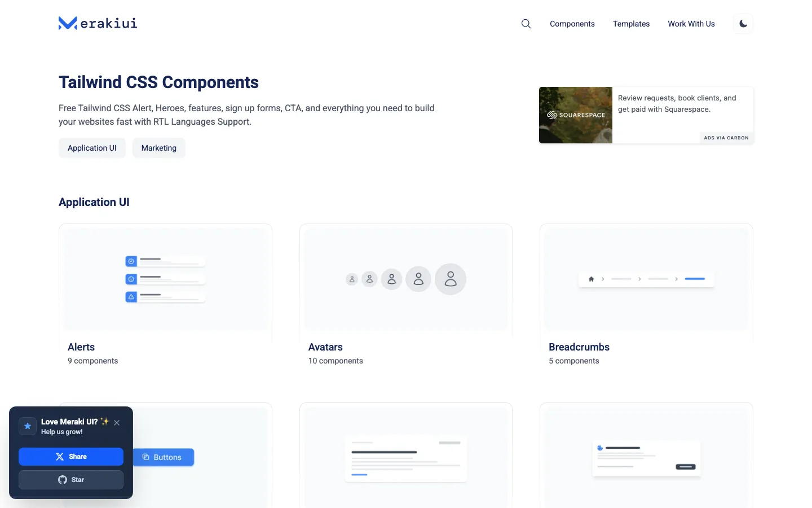The height and width of the screenshot is (508, 812).
Task: Select the Marketing filter button
Action: click(159, 148)
